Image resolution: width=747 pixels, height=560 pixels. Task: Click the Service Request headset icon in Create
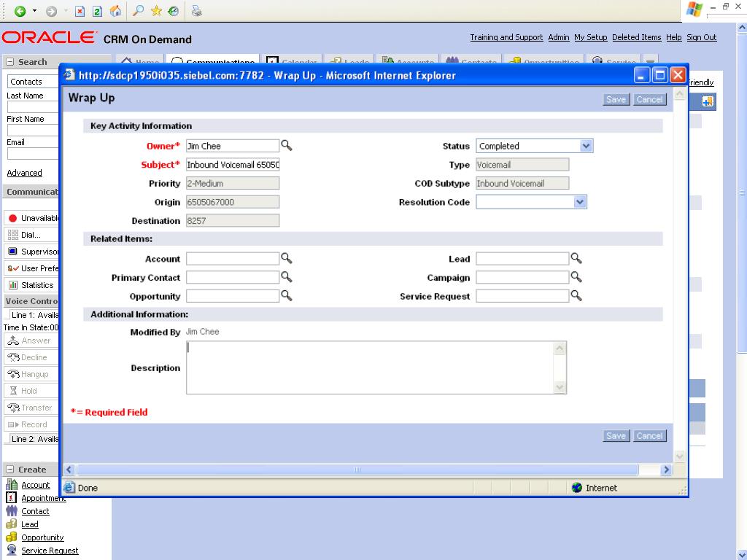tap(12, 550)
